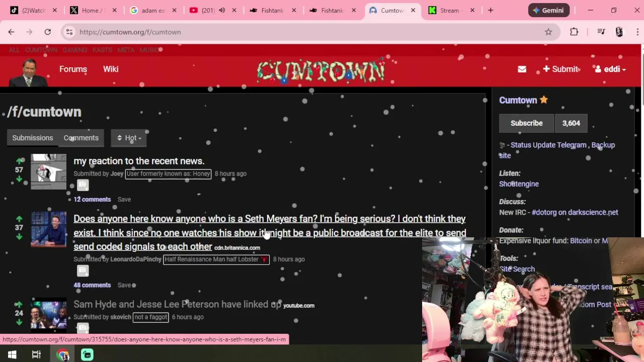Viewport: 644px width, 362px height.
Task: Open the Hot sort dropdown
Action: 129,138
